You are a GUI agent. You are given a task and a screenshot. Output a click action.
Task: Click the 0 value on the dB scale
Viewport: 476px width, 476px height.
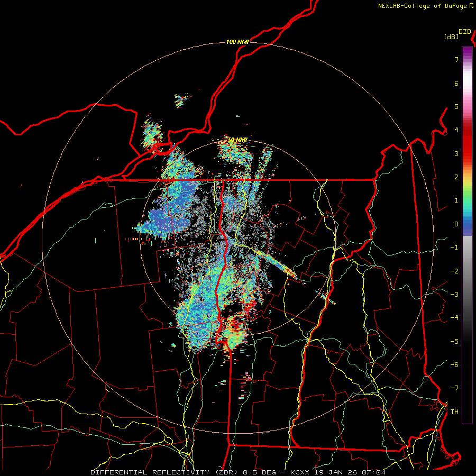pyautogui.click(x=456, y=224)
